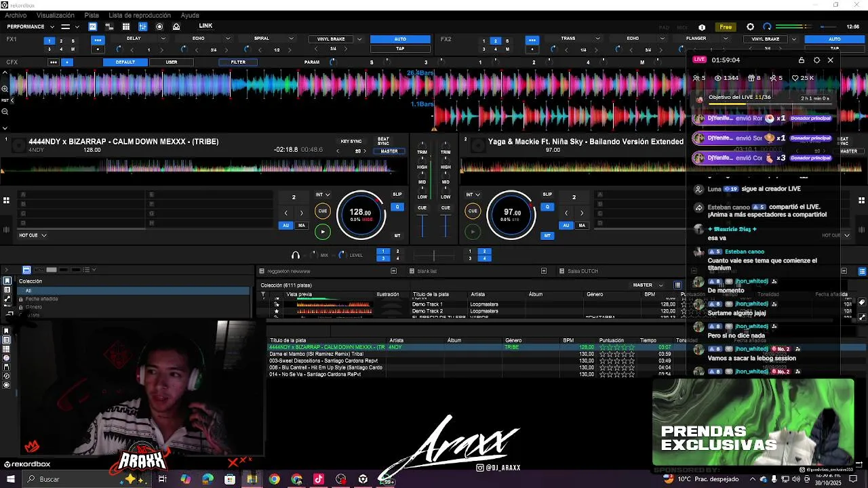The width and height of the screenshot is (868, 488).
Task: Zoom in the waveform with magnifier plus
Action: (5, 89)
